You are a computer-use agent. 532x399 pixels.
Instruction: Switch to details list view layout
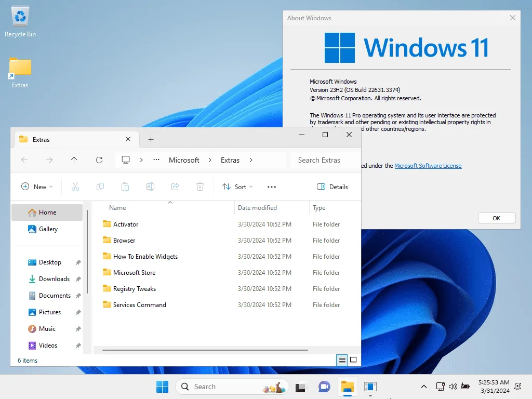pyautogui.click(x=342, y=360)
